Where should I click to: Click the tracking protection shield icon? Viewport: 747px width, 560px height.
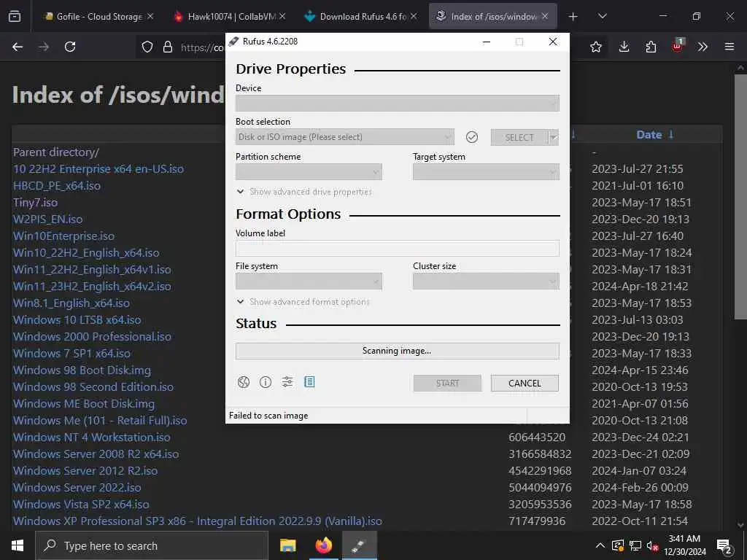(x=147, y=47)
